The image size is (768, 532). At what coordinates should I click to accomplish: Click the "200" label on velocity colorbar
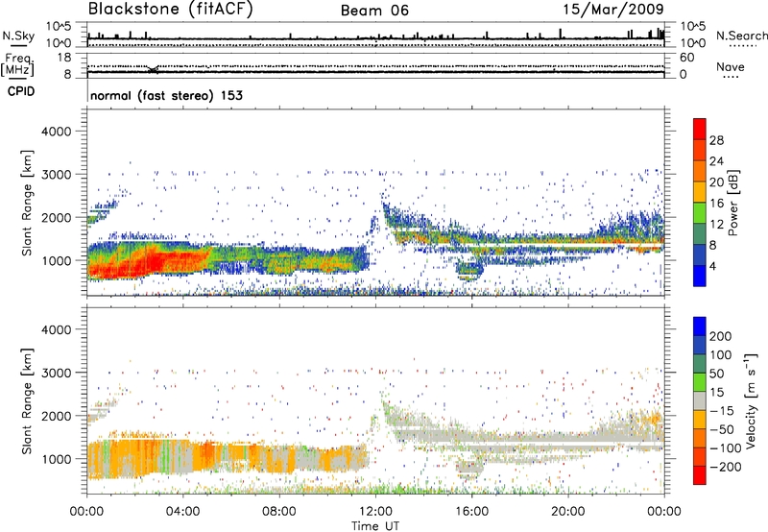click(x=721, y=336)
